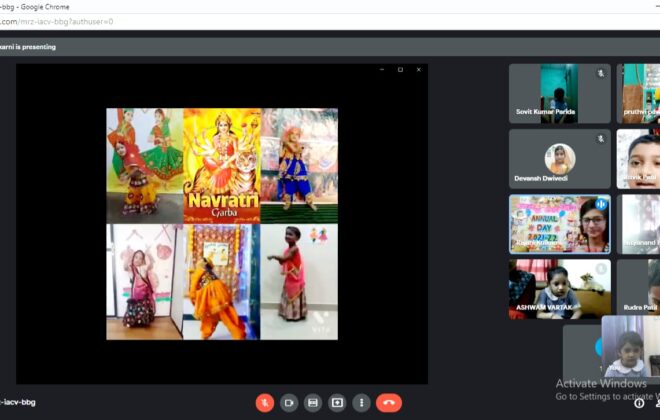This screenshot has height=420, width=660.
Task: Open the meeting details info icon
Action: coord(639,403)
